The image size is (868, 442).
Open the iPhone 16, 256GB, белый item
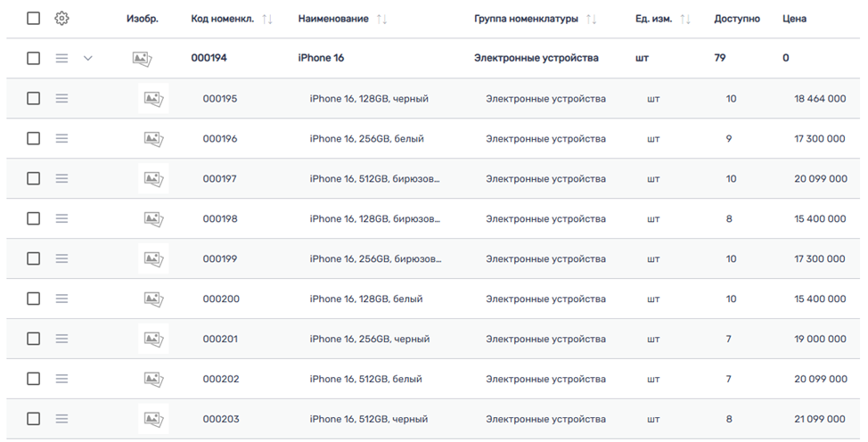[366, 139]
